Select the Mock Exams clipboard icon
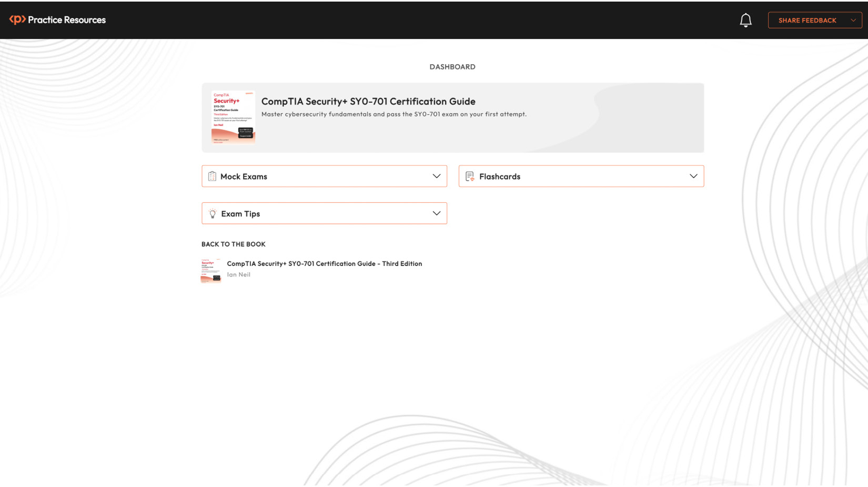The image size is (868, 487). click(212, 176)
